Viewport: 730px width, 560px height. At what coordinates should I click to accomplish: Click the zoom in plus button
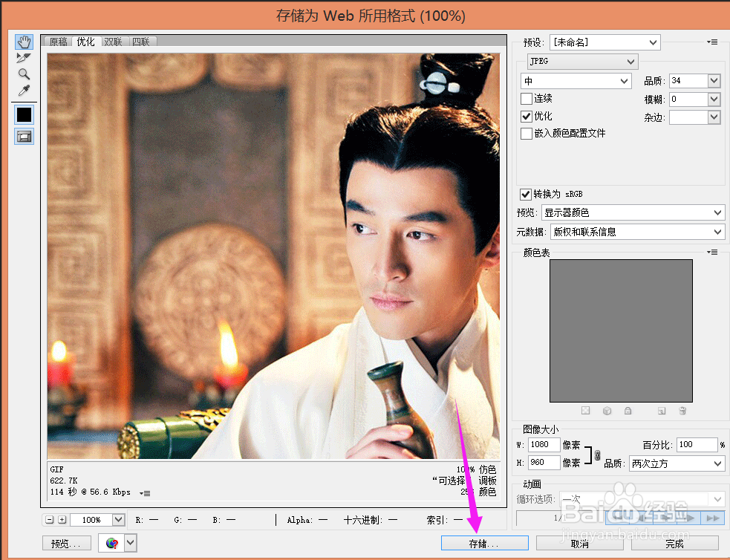click(62, 519)
